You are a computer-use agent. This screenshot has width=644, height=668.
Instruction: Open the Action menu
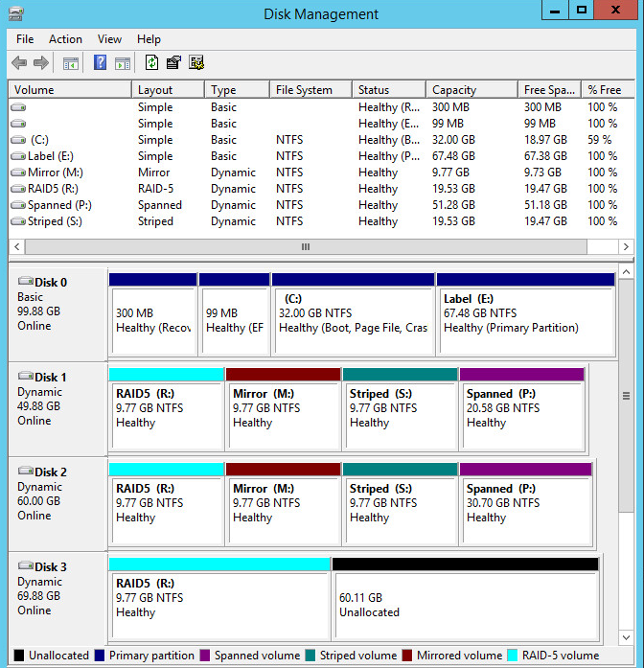pos(65,39)
